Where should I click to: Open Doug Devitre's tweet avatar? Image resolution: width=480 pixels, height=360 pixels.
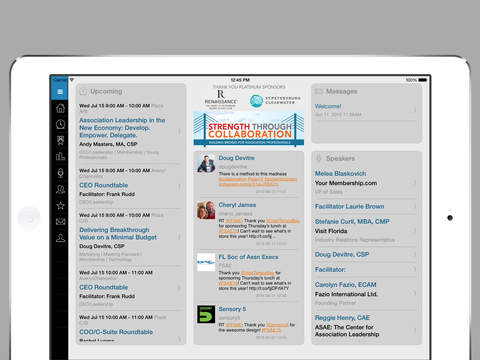(x=206, y=164)
